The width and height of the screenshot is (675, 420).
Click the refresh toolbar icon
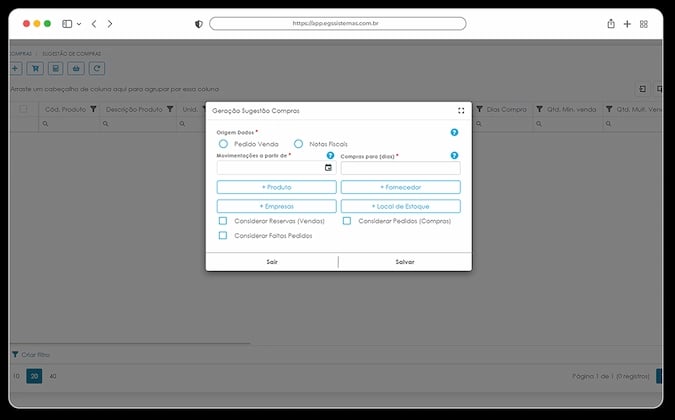point(97,68)
